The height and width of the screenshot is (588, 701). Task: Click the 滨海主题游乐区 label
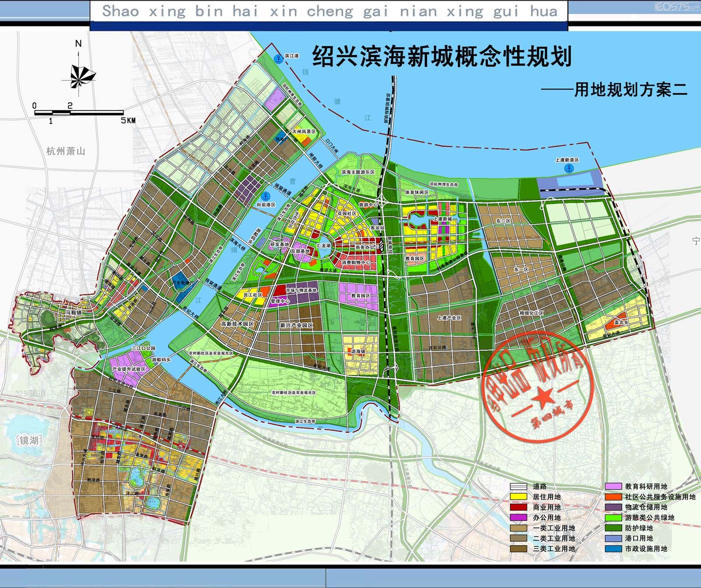[x=358, y=173]
